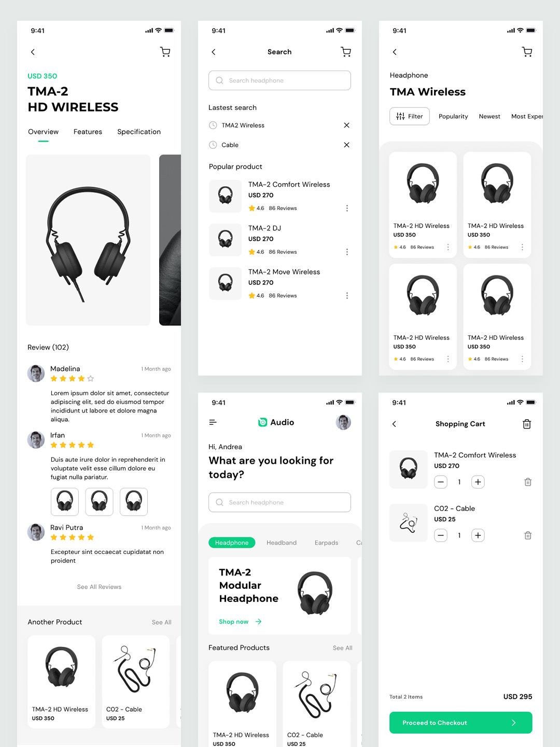Go back from the Shopping Cart screen
The width and height of the screenshot is (560, 747).
394,424
